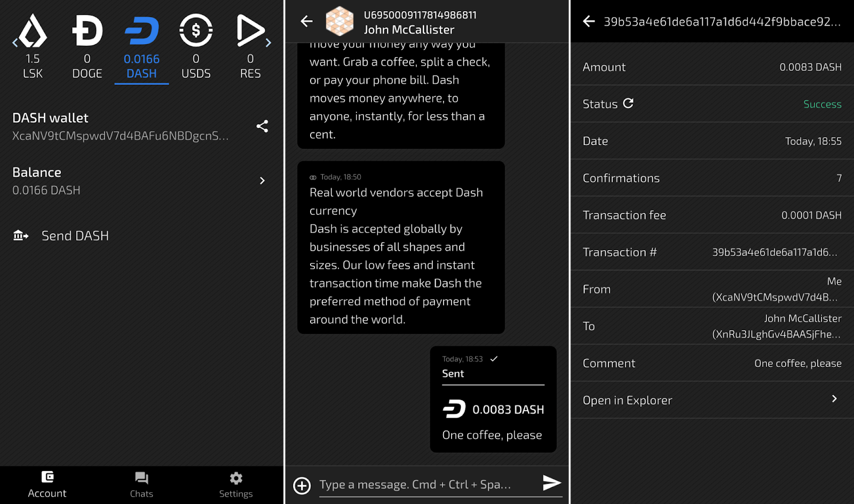Click the message delivered checkmark

pos(494,359)
